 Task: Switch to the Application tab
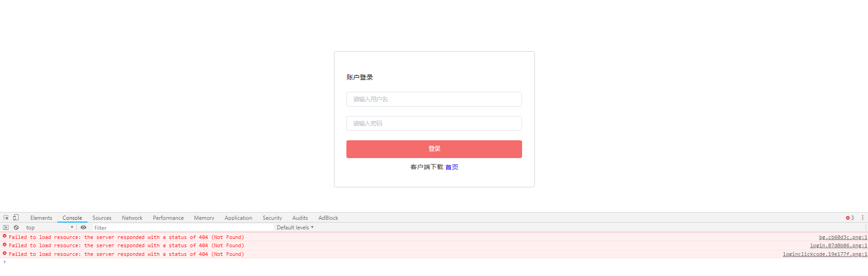(238, 218)
